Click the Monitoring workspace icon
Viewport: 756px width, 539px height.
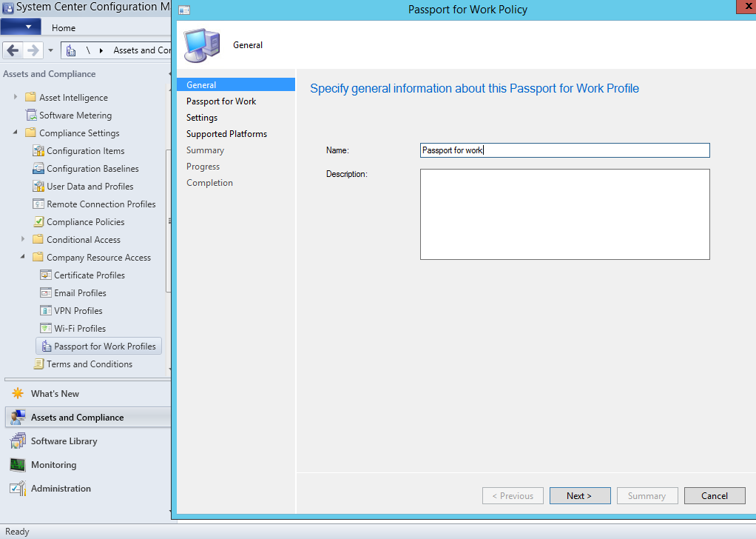[x=17, y=465]
